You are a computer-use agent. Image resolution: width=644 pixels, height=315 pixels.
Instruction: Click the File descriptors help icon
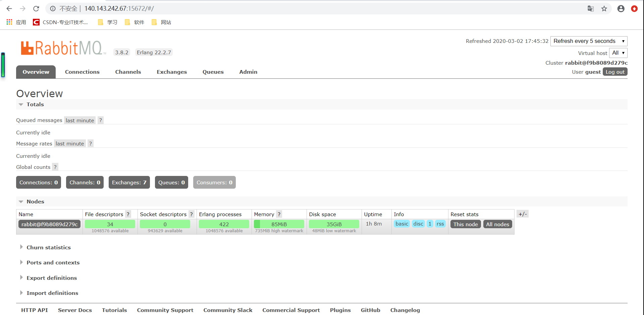(128, 214)
